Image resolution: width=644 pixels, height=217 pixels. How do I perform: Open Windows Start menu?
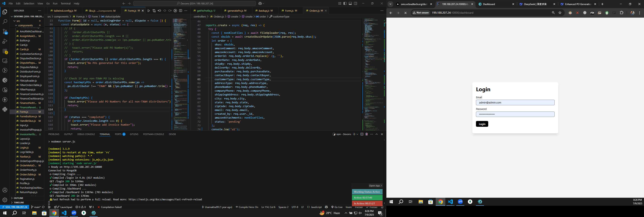(4, 213)
